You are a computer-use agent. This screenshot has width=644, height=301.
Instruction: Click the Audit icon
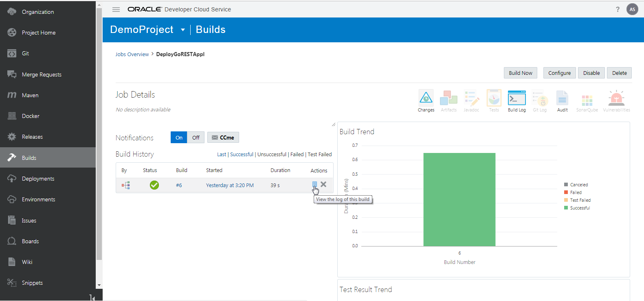tap(562, 98)
